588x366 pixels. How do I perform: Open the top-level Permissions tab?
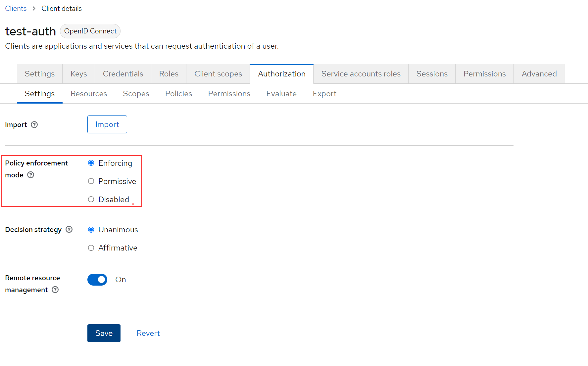(x=485, y=74)
